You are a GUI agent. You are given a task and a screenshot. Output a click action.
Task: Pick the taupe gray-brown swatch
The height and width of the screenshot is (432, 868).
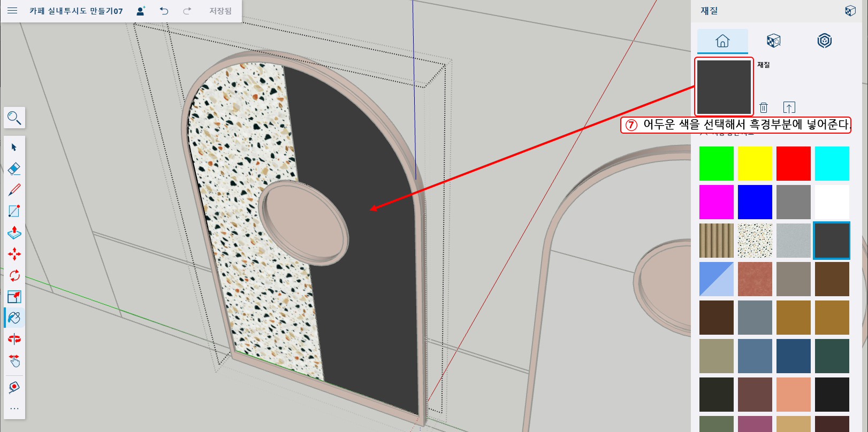[794, 279]
